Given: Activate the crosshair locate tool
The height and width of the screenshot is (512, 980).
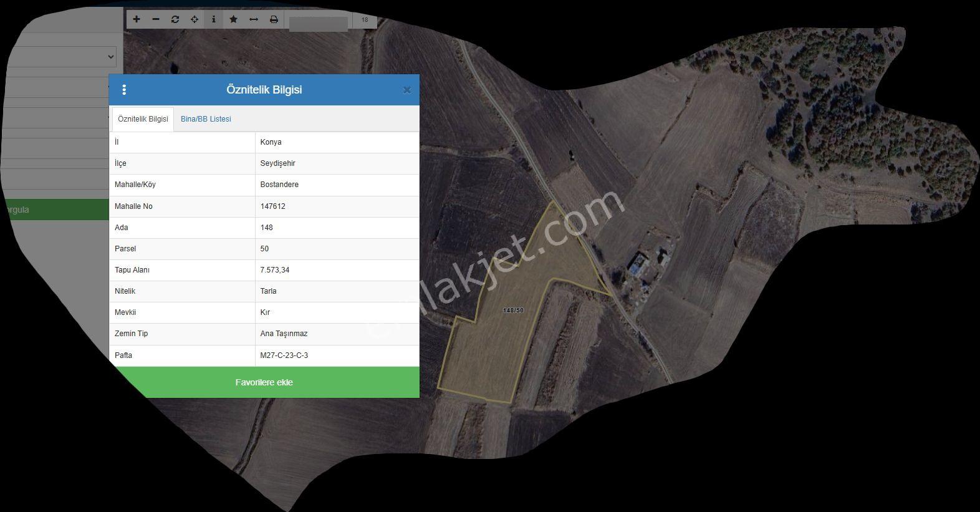Looking at the screenshot, I should pyautogui.click(x=195, y=19).
